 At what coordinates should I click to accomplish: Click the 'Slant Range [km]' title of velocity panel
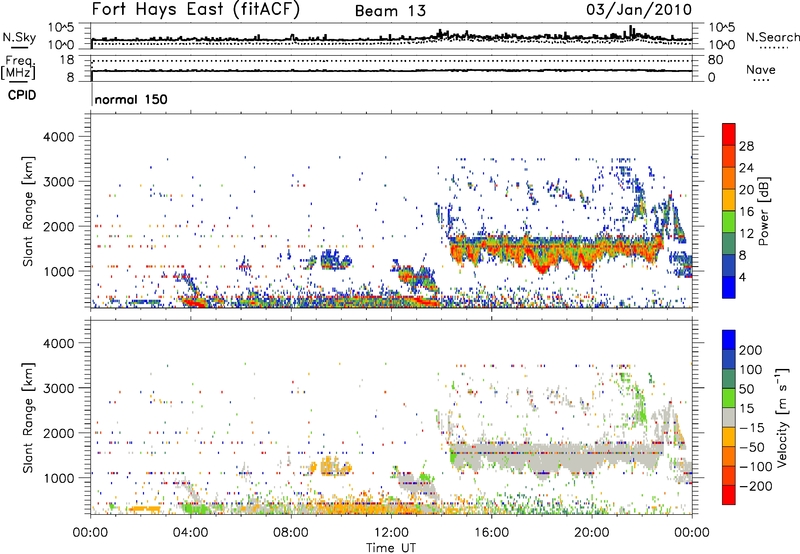pyautogui.click(x=28, y=417)
